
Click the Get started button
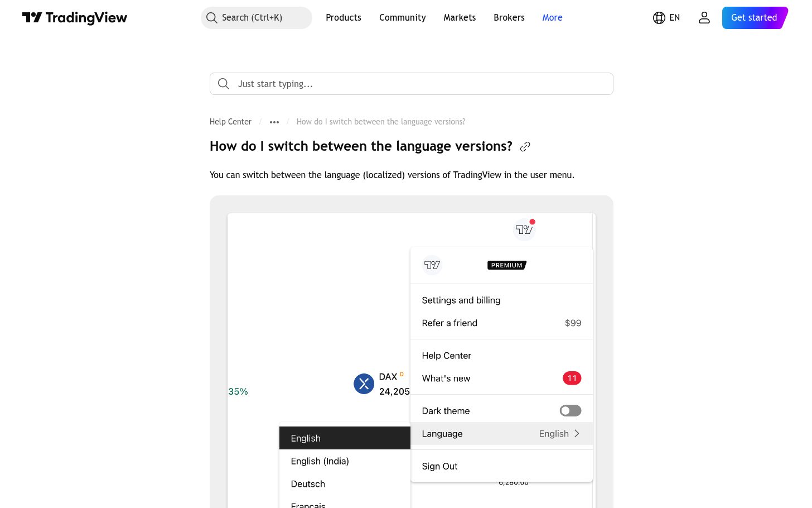tap(755, 18)
